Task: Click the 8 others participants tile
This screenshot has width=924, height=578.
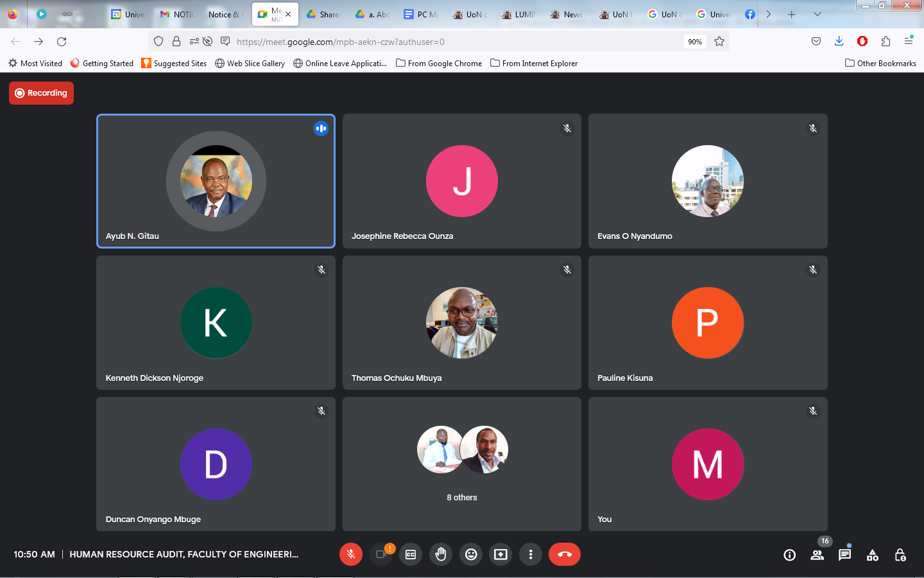Action: 462,464
